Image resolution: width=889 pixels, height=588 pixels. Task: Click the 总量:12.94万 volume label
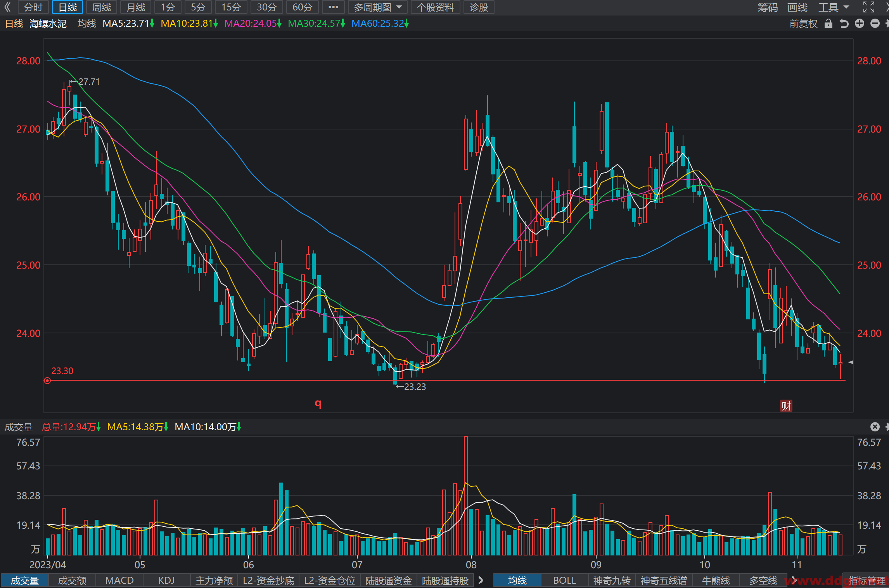71,427
